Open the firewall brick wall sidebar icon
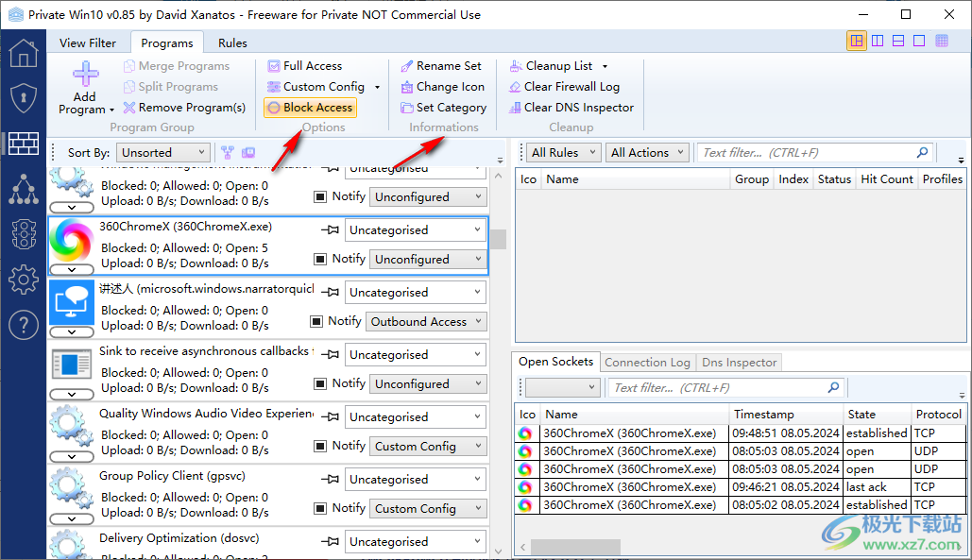 pyautogui.click(x=23, y=144)
